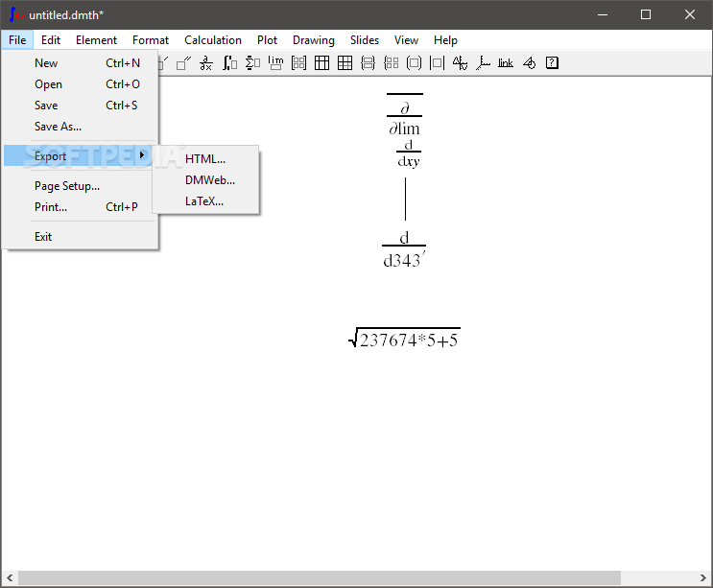Image resolution: width=713 pixels, height=588 pixels.
Task: Open the Slides menu
Action: click(x=365, y=40)
